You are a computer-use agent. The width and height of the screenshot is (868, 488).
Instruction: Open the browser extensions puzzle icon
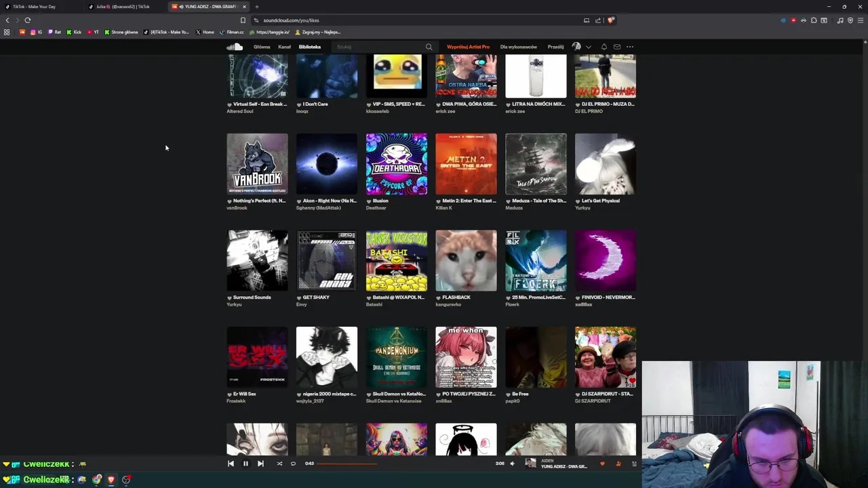[x=814, y=20]
